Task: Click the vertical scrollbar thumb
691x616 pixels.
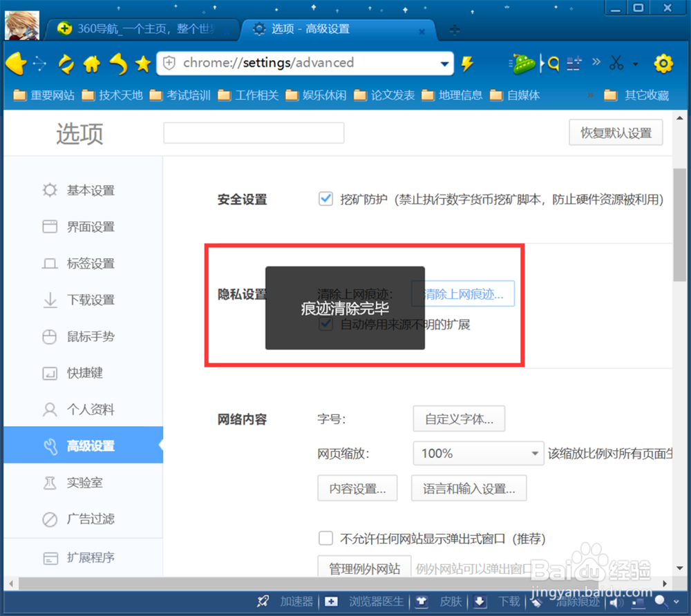Action: [679, 224]
